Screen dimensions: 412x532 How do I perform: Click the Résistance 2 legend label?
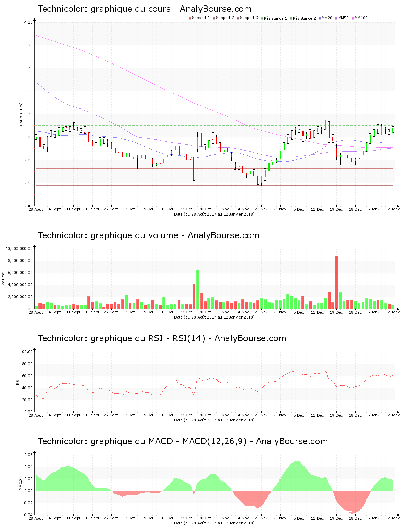tap(304, 18)
